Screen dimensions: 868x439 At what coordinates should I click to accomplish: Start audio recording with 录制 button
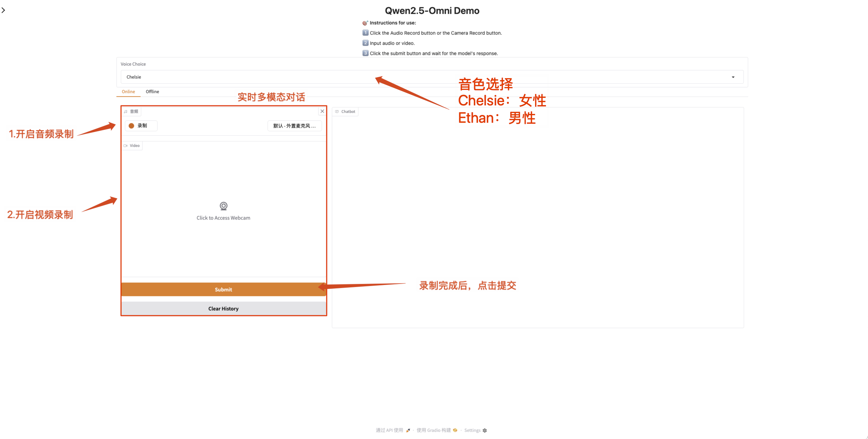tap(141, 126)
